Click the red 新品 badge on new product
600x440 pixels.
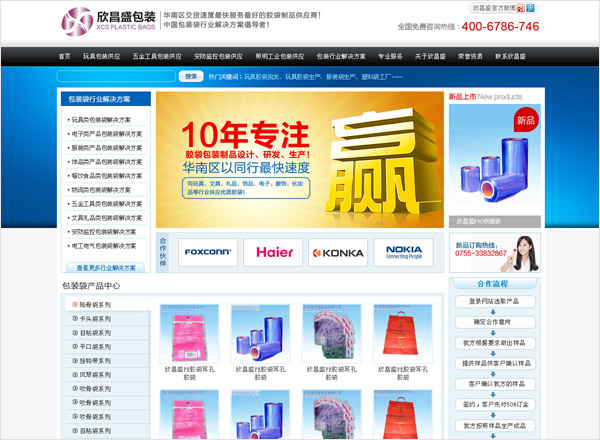click(526, 121)
